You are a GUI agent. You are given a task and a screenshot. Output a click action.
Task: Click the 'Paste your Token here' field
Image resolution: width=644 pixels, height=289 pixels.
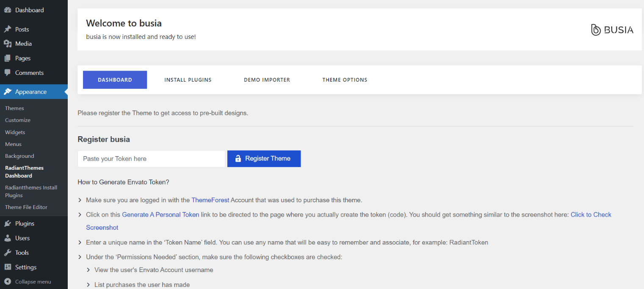click(x=151, y=159)
